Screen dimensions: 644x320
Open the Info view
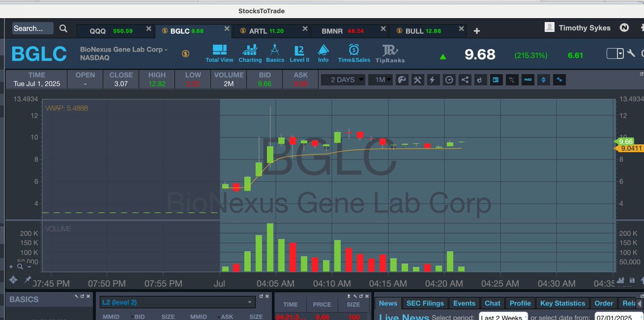[323, 54]
